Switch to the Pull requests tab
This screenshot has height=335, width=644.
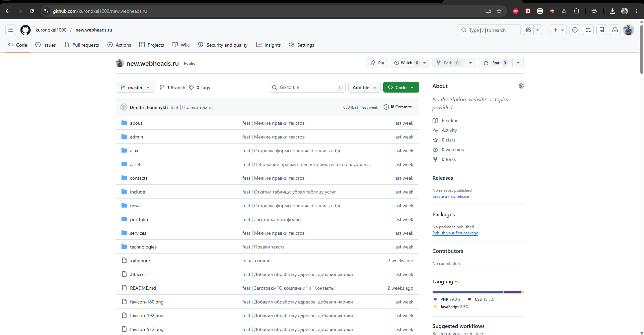tap(82, 45)
